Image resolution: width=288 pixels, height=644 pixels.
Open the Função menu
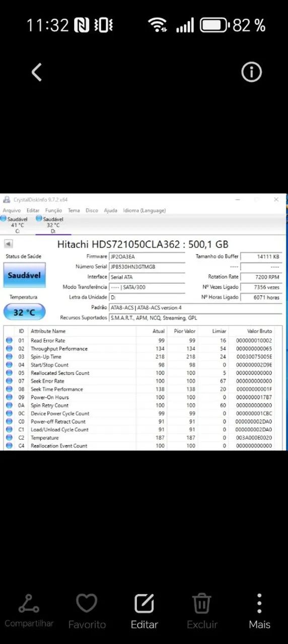pos(53,210)
